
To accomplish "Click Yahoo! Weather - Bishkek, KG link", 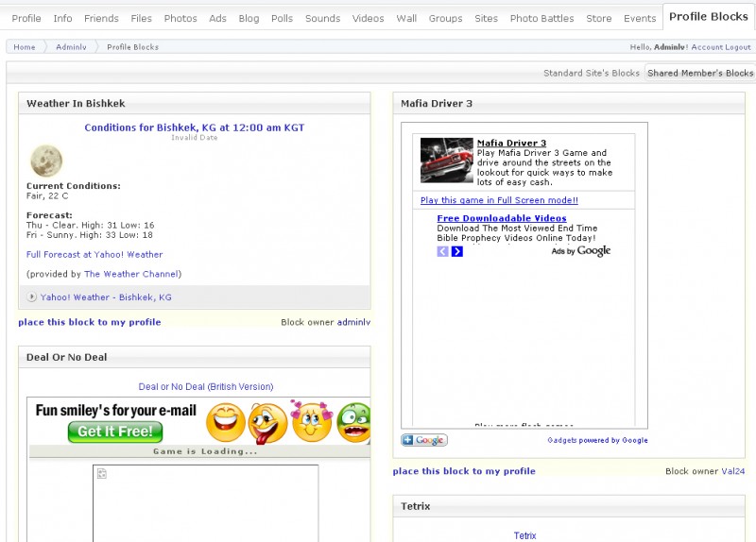I will tap(106, 297).
